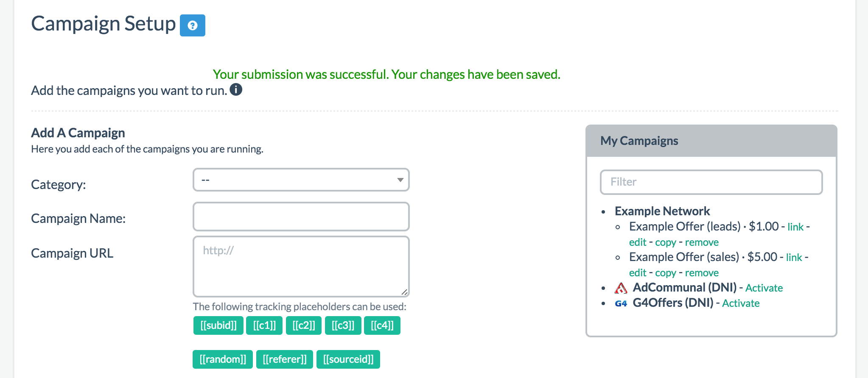The image size is (868, 378).
Task: Add the [[random]] placeholder
Action: click(x=222, y=359)
